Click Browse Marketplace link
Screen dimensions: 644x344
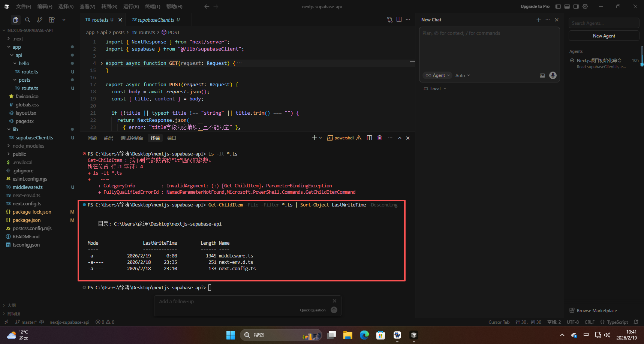pos(593,311)
